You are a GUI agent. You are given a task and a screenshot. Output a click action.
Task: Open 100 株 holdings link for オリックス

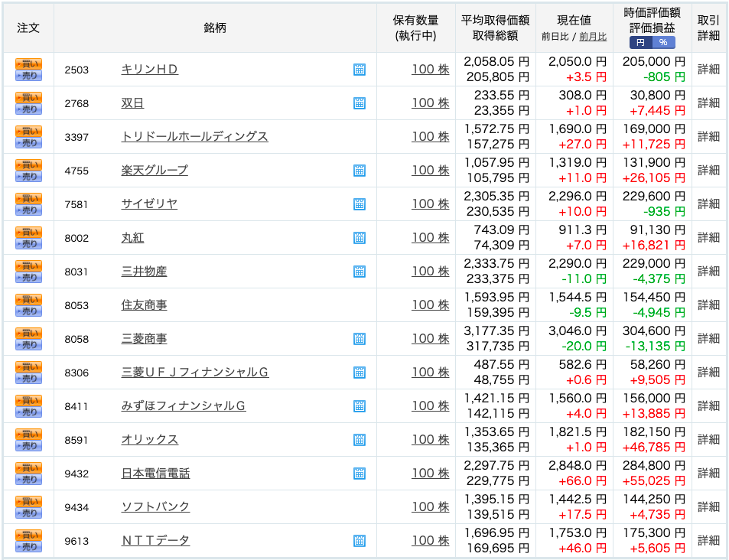click(x=431, y=440)
